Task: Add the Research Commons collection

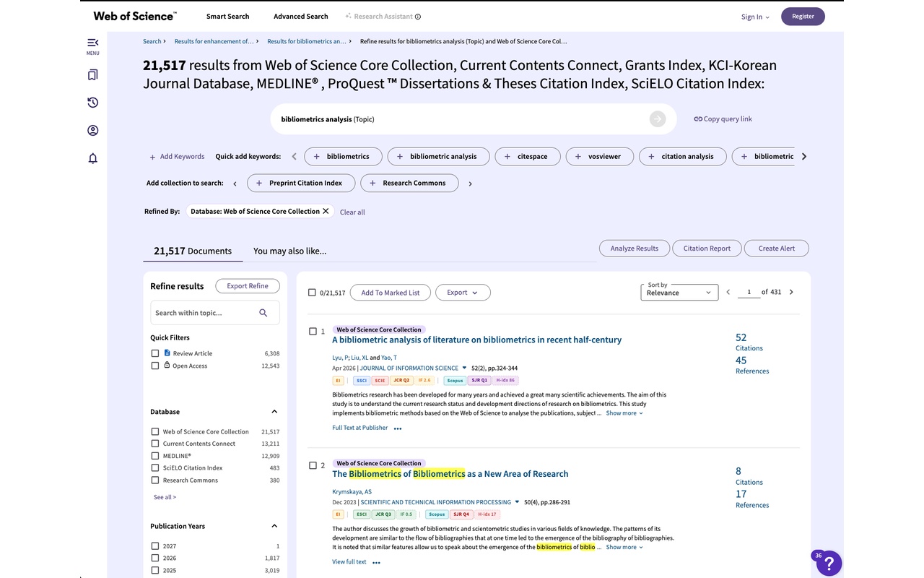Action: coord(409,184)
